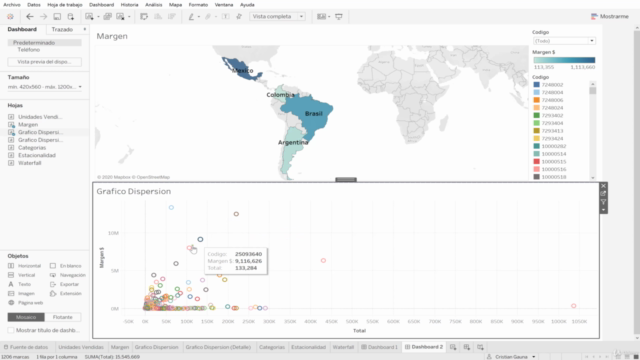
Task: Click the Clear sheet toolbar icon
Action: (x=120, y=17)
